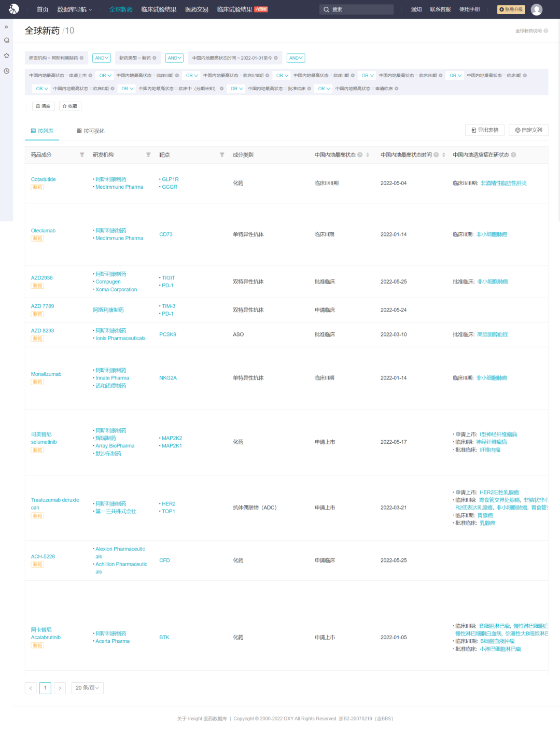Open AND dropdown after 状态时间 filter
The image size is (560, 731).
coord(296,58)
